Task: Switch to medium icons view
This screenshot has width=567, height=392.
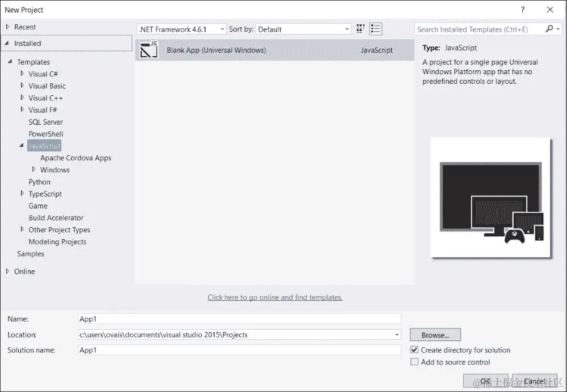Action: [360, 29]
